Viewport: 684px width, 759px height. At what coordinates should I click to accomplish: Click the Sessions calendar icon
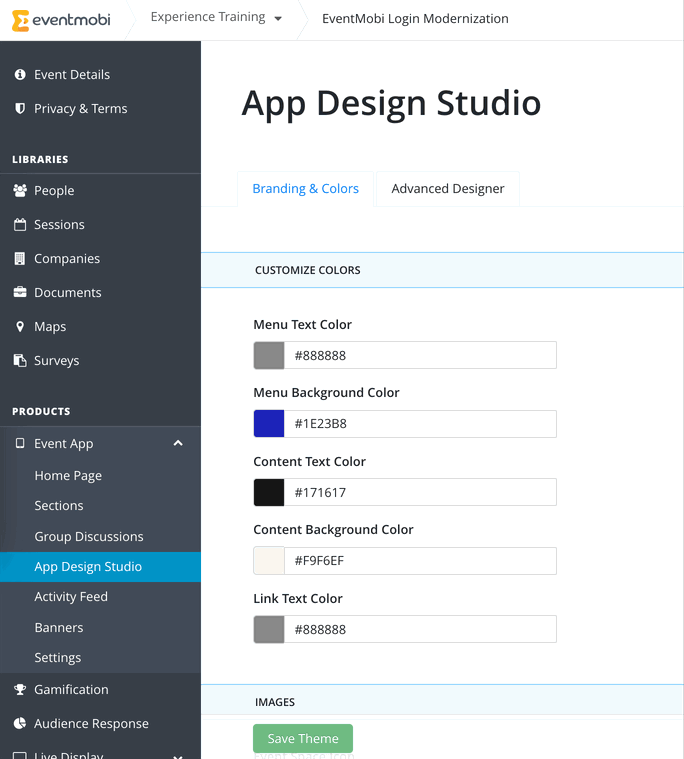[x=20, y=225]
